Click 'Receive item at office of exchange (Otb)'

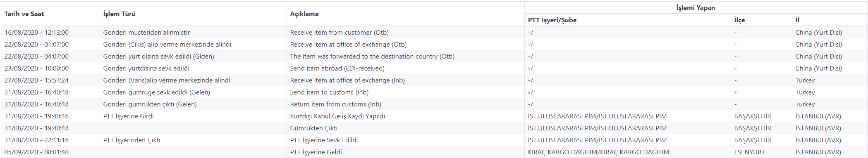click(348, 45)
